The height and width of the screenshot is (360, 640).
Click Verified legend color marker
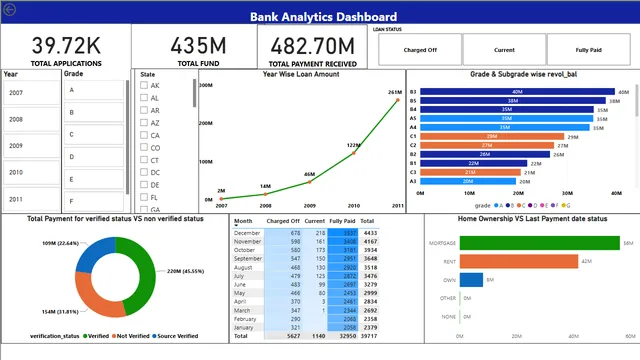(x=85, y=336)
